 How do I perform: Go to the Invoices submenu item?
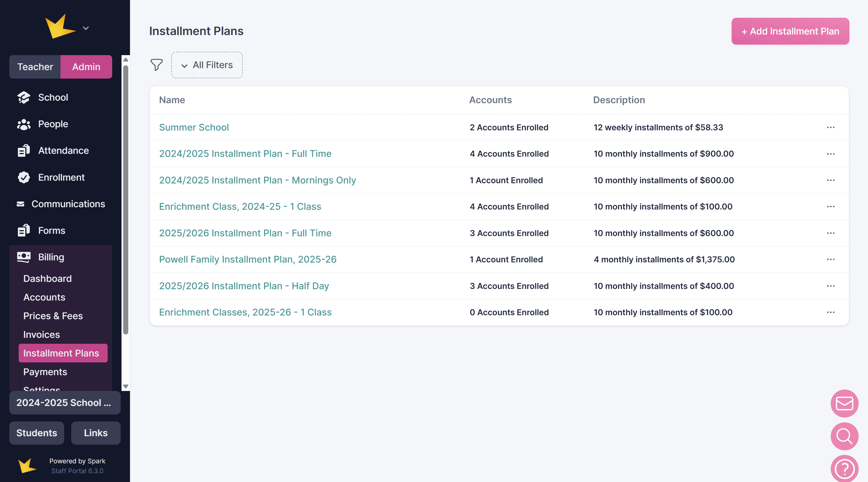pyautogui.click(x=42, y=334)
